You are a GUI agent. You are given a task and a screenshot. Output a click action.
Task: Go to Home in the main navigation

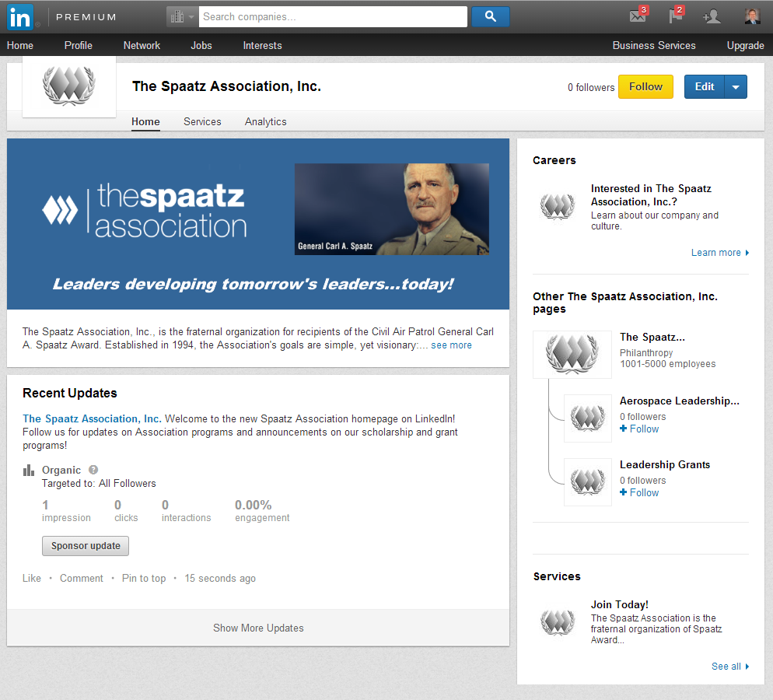(x=20, y=45)
